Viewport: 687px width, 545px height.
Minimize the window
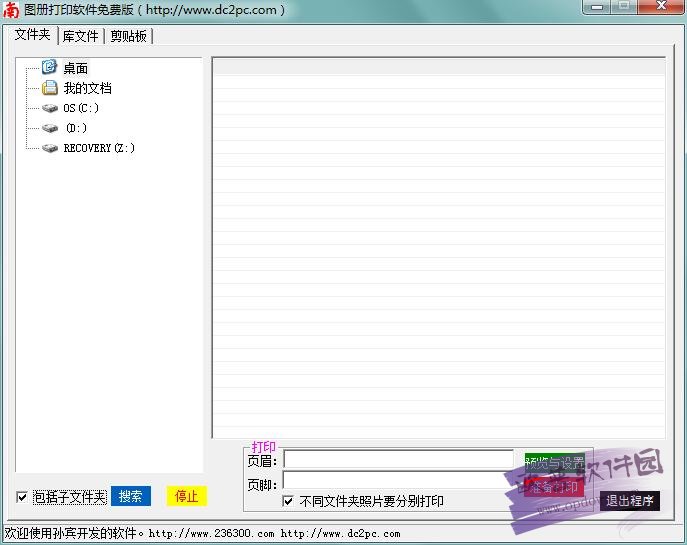tap(597, 7)
